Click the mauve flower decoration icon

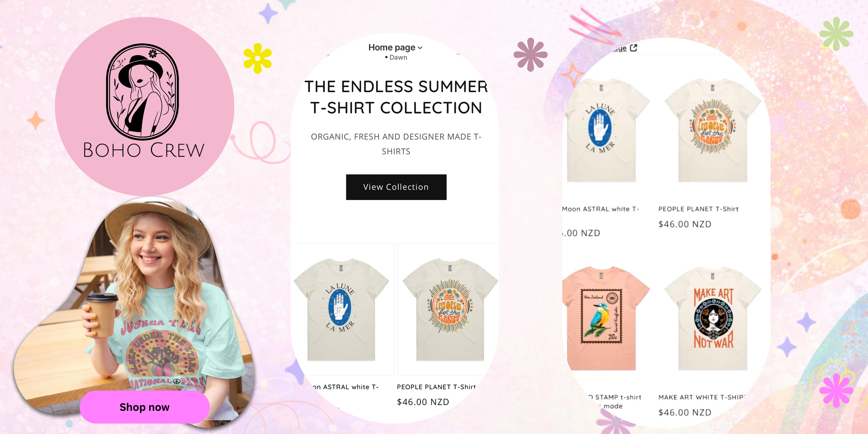tap(530, 55)
